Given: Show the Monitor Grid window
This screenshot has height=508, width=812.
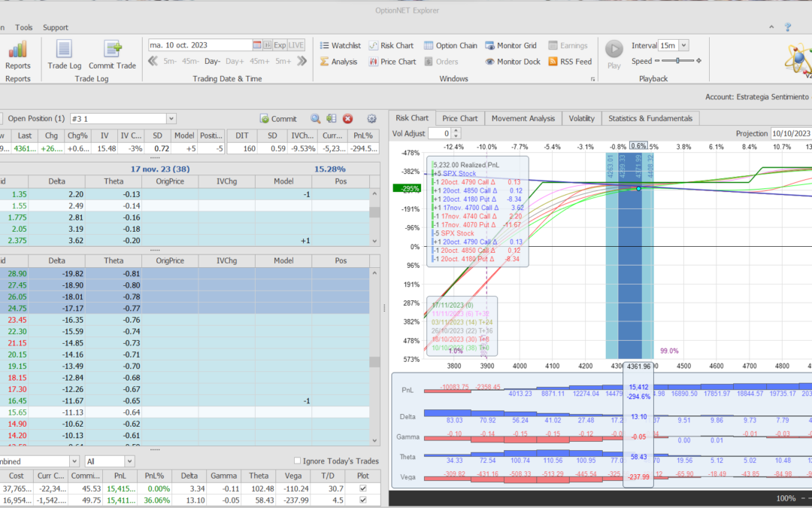Looking at the screenshot, I should [x=511, y=46].
